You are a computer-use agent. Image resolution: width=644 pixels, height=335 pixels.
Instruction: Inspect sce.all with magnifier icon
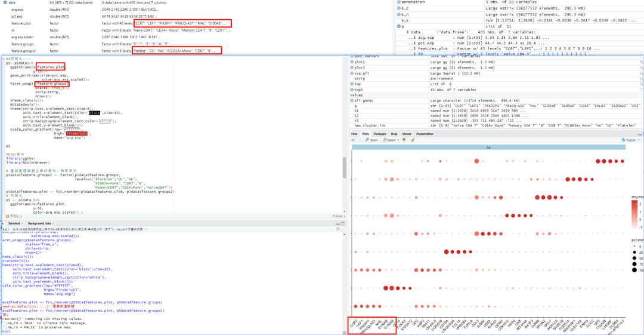[641, 73]
